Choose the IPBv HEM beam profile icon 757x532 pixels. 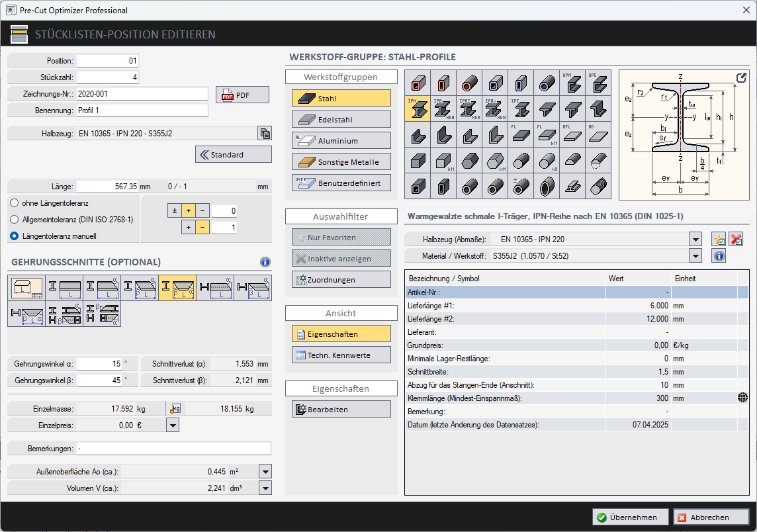point(495,109)
